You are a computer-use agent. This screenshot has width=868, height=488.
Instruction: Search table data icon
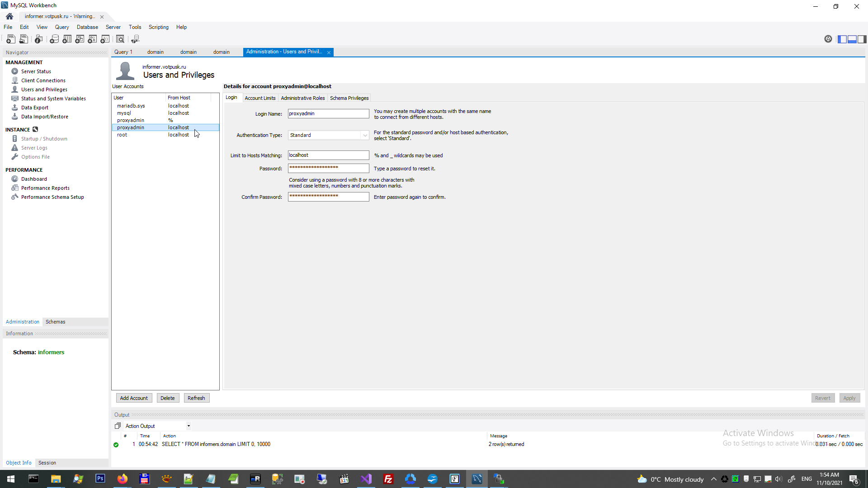point(120,39)
